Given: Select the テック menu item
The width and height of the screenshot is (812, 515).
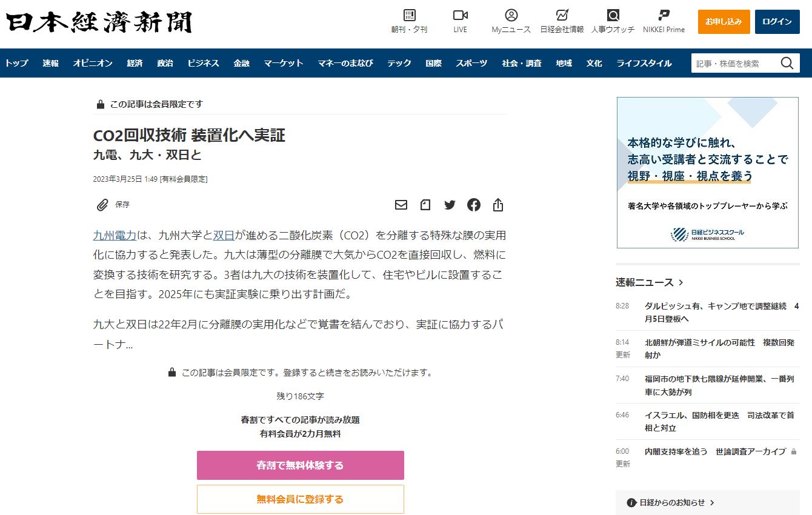Looking at the screenshot, I should pos(399,63).
